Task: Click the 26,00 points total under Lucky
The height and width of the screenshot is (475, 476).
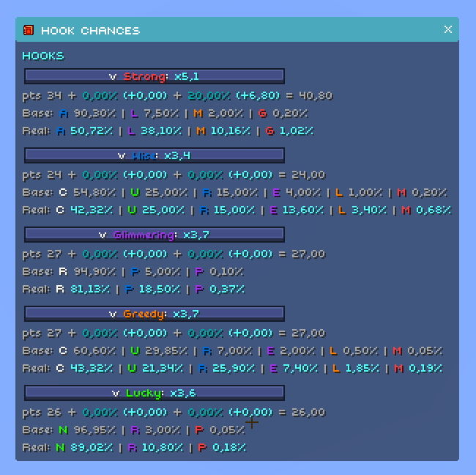Action: point(308,413)
